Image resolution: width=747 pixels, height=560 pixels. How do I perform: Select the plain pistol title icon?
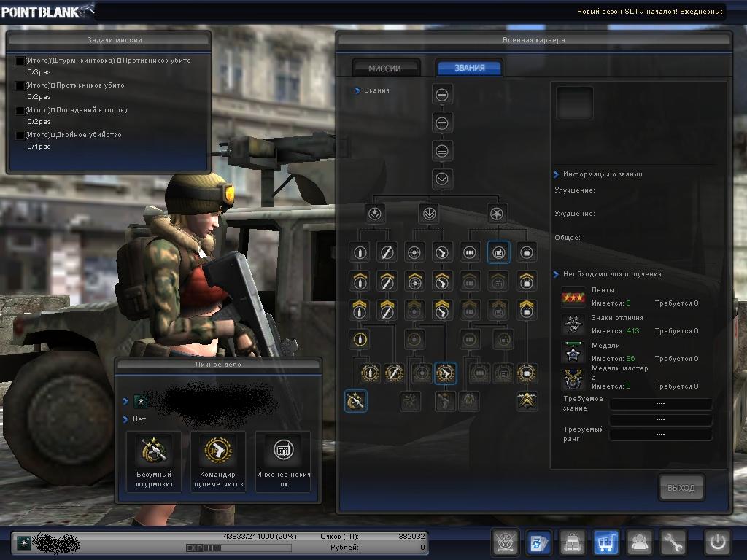click(442, 252)
